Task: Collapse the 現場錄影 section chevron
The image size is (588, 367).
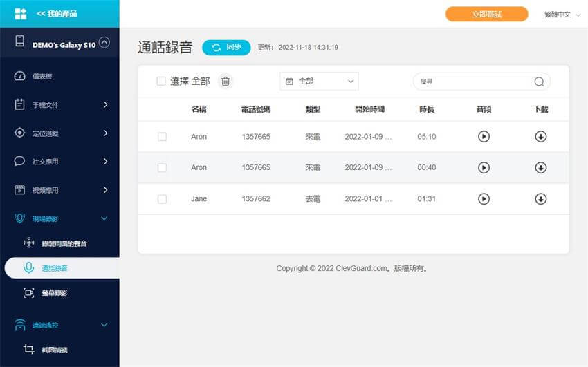Action: click(x=104, y=218)
